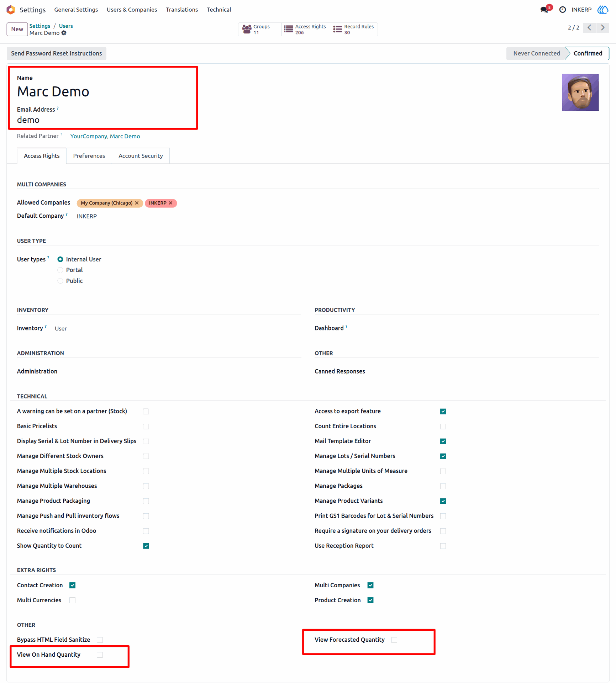This screenshot has height=683, width=616.
Task: Open the messages conversation icon
Action: (x=544, y=10)
